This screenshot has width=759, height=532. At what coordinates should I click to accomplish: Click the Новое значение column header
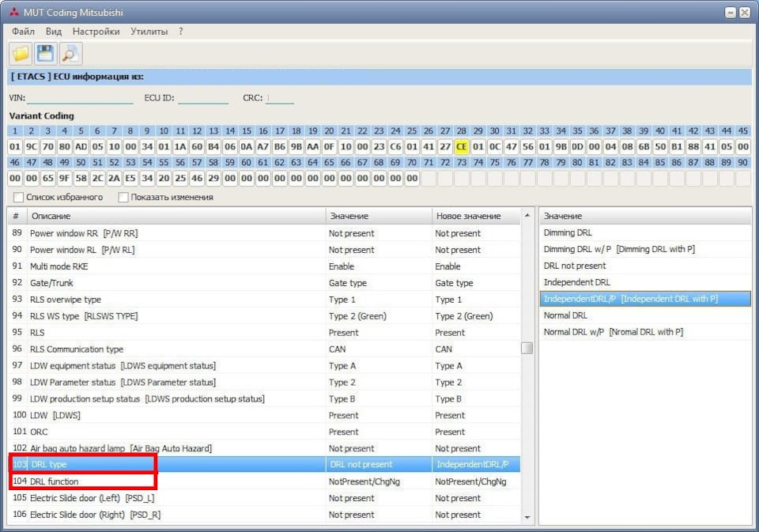[x=476, y=216]
